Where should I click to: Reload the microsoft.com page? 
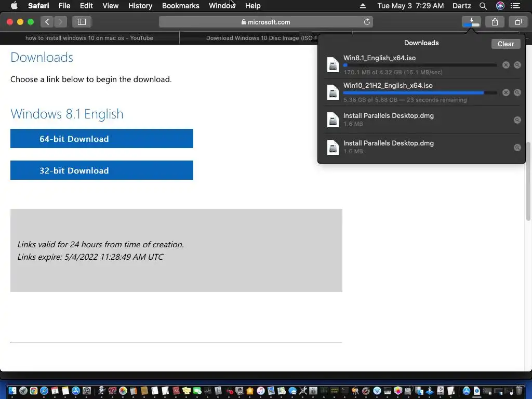point(367,22)
